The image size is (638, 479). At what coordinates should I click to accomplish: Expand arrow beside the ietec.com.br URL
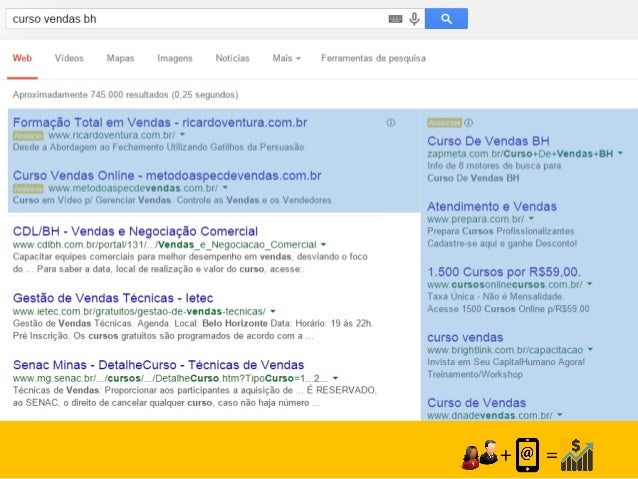[273, 311]
